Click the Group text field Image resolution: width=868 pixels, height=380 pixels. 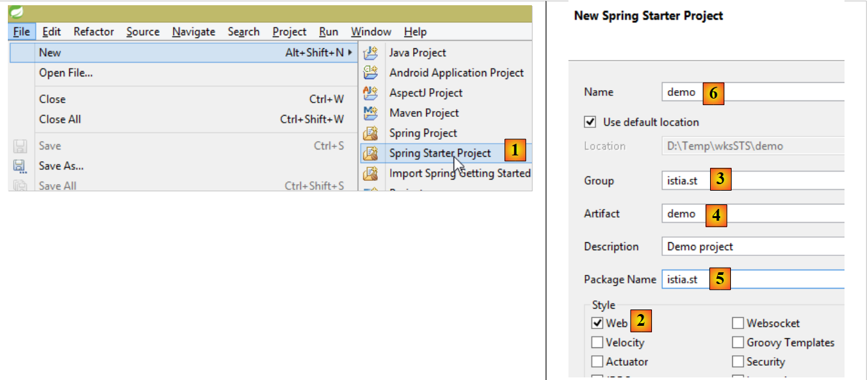(783, 180)
